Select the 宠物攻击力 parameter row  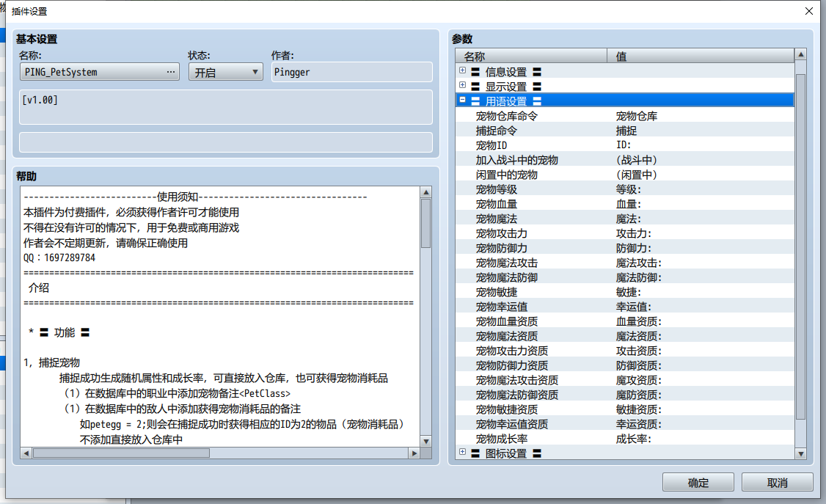coord(625,233)
